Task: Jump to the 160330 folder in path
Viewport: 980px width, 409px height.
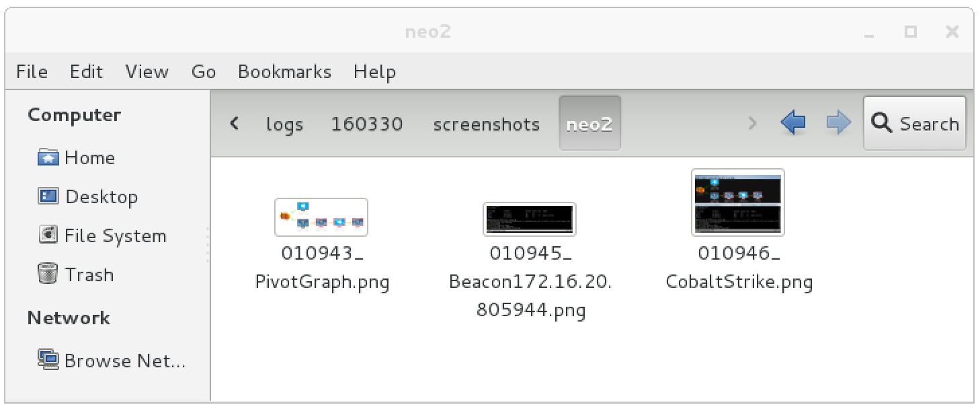Action: point(367,124)
